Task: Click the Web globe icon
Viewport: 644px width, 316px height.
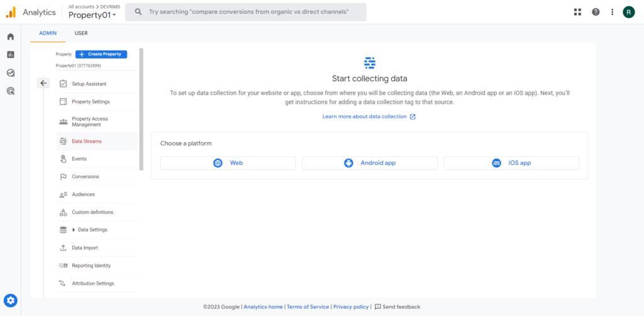Action: pyautogui.click(x=218, y=163)
